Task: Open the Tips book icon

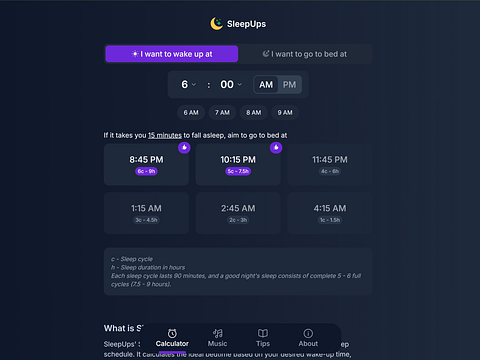Action: pos(263,333)
